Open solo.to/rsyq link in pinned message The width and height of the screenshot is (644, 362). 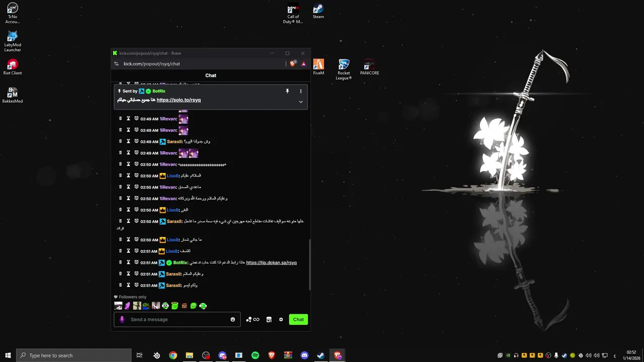point(179,100)
